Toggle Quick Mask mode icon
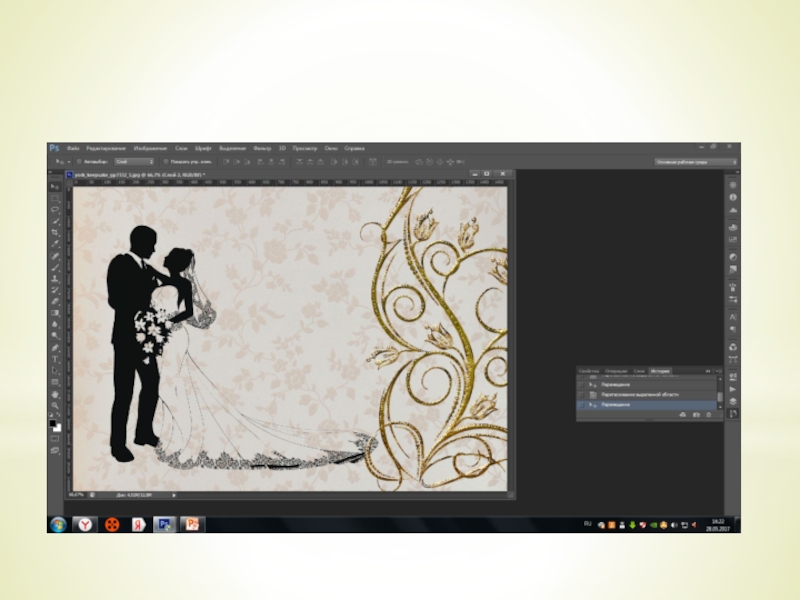 pos(55,438)
